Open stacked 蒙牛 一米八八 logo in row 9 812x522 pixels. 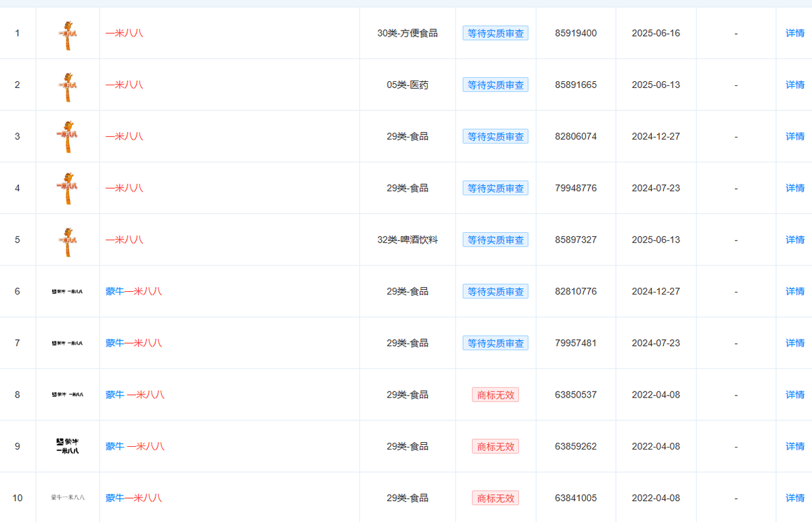(x=68, y=446)
